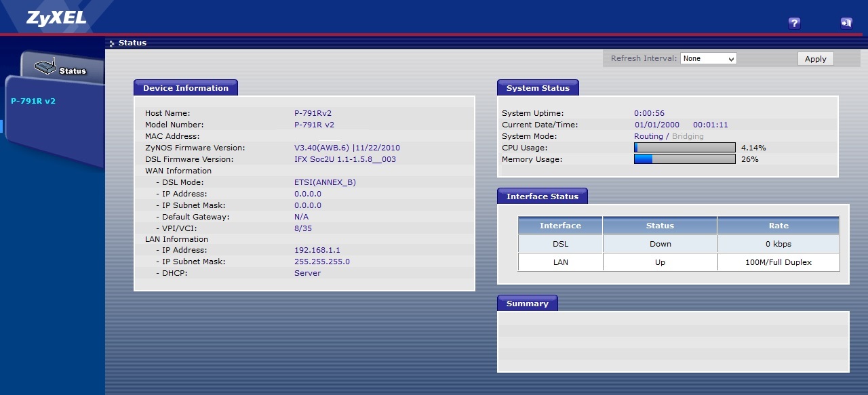Click the Apply button

pyautogui.click(x=815, y=59)
